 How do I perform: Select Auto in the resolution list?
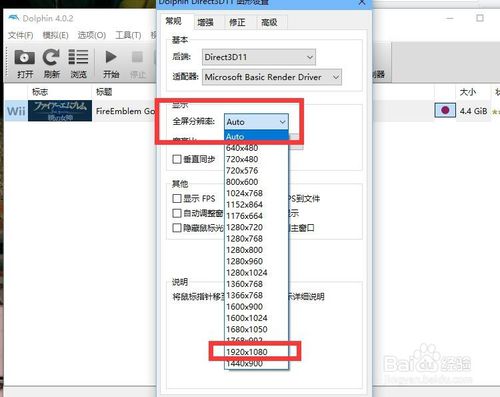[x=256, y=136]
